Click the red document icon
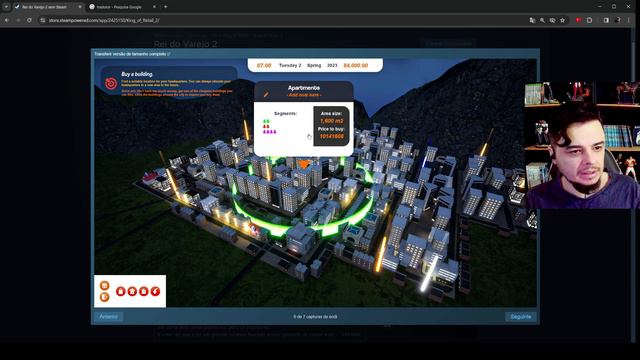This screenshot has width=640, height=360. click(x=143, y=291)
